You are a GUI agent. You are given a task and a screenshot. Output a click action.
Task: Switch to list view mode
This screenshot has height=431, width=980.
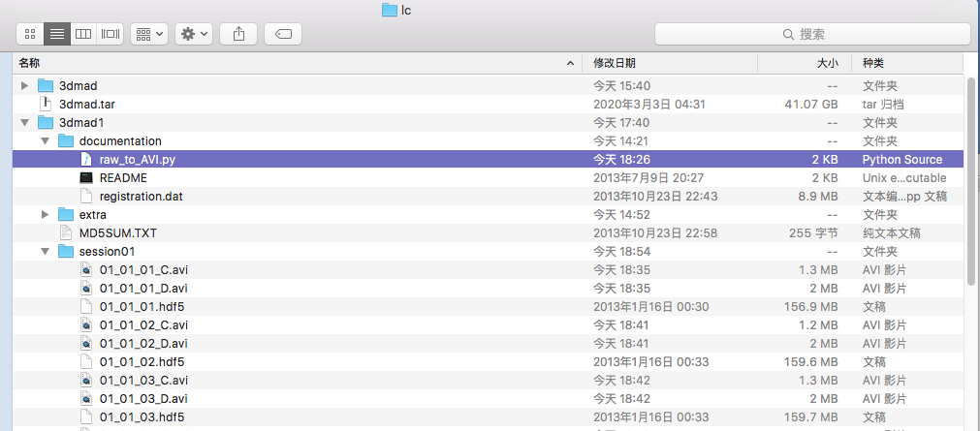(57, 34)
